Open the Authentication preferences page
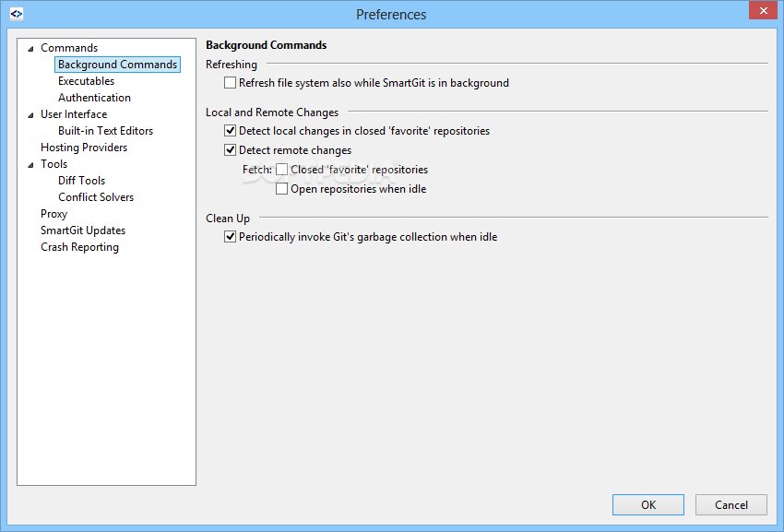This screenshot has height=532, width=784. [94, 98]
